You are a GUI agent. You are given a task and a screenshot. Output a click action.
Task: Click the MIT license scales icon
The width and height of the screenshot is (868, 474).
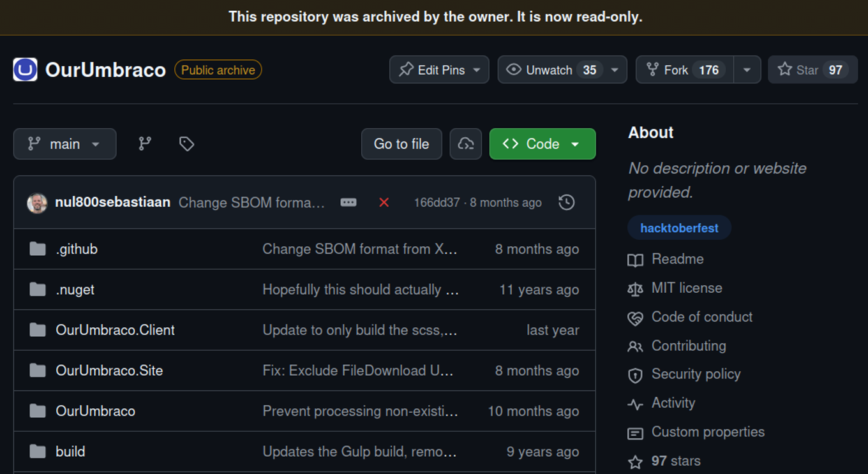click(635, 288)
